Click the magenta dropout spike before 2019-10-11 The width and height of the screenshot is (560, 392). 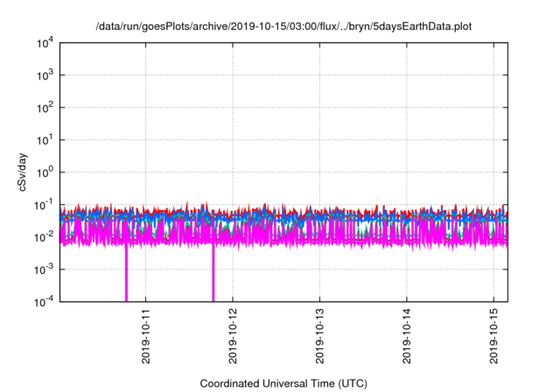click(x=126, y=273)
